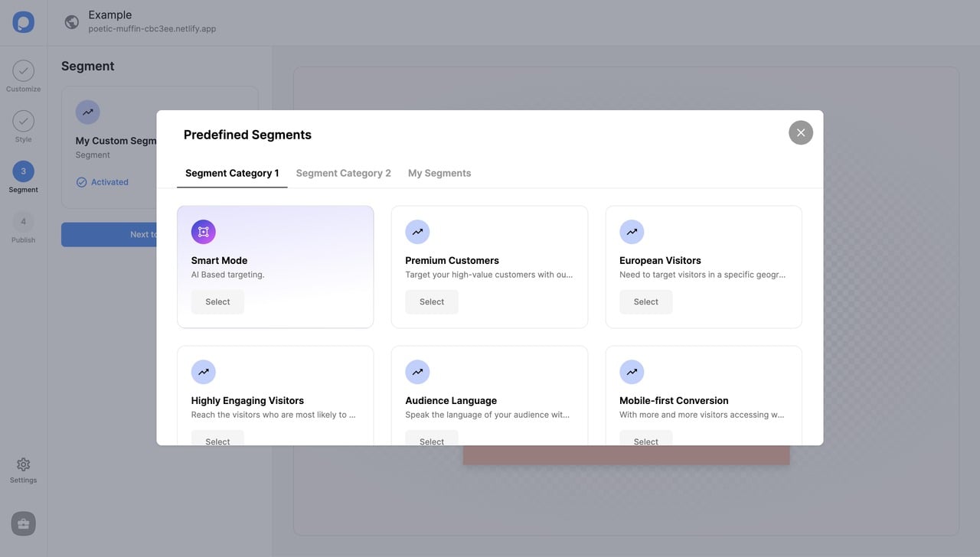Select the Smart Mode segment
Screen dimensions: 980x557
[217, 302]
